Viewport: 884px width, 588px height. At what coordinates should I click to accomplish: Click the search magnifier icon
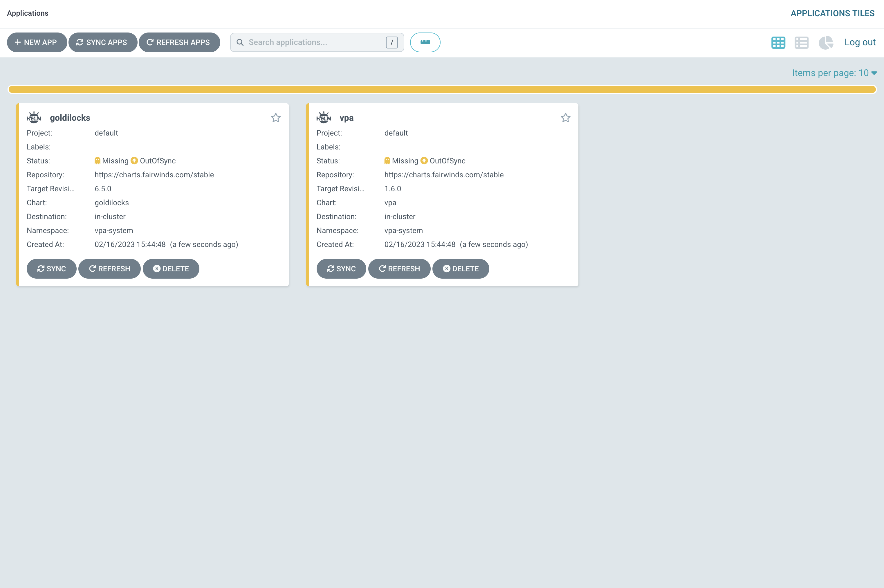(240, 42)
